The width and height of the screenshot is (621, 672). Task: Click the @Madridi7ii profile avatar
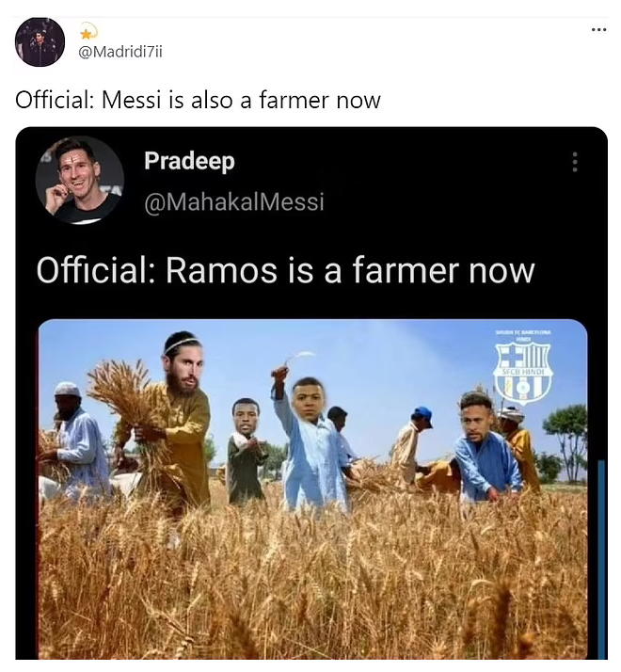(40, 42)
